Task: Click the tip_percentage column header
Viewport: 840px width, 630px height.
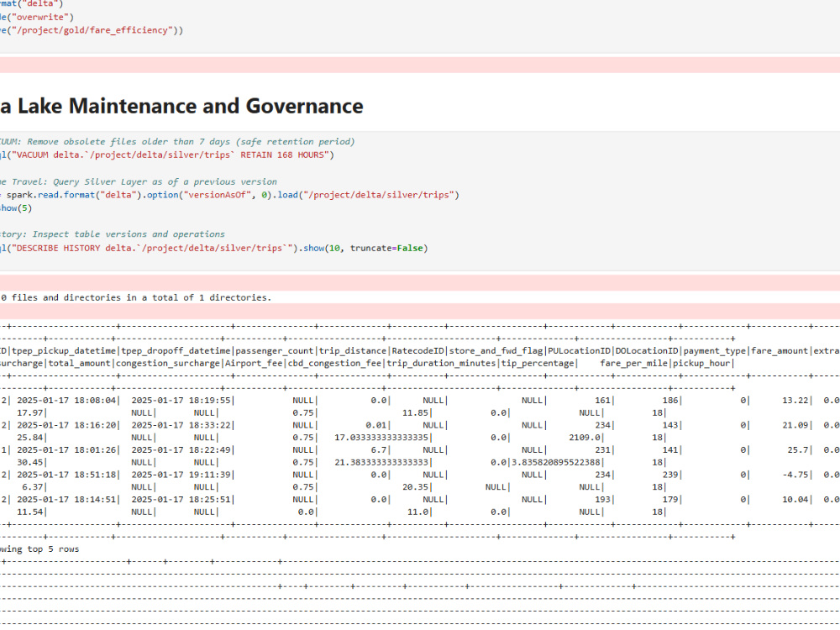Action: [x=538, y=363]
